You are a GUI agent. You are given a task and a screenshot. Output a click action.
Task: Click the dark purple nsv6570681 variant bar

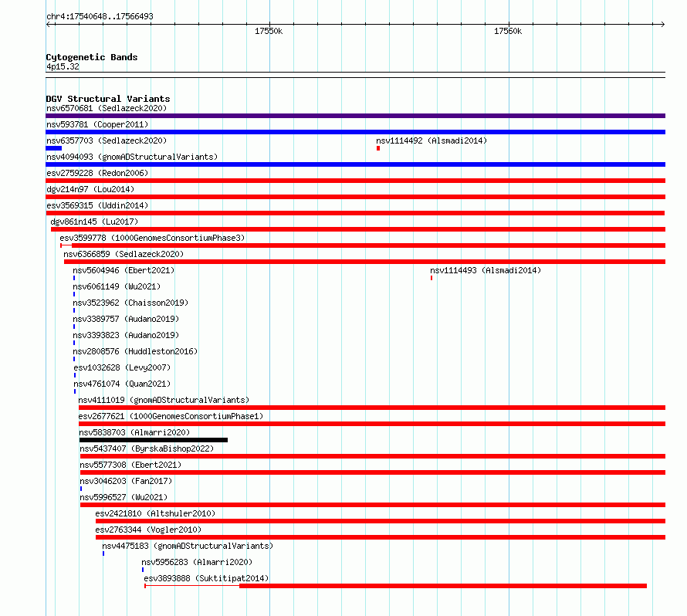point(355,116)
